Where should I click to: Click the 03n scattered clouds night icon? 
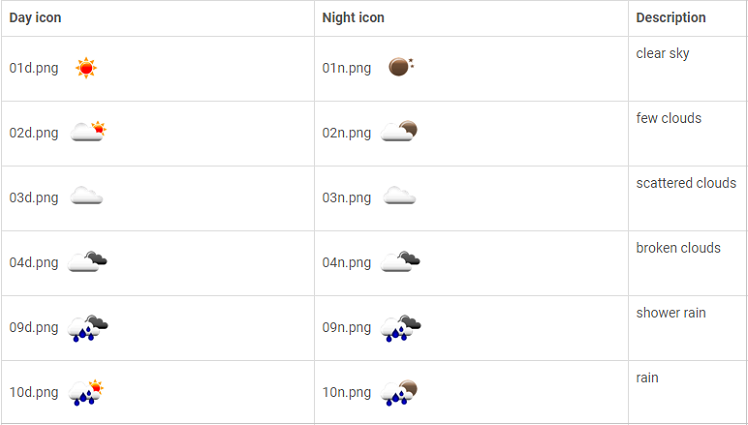(x=399, y=196)
